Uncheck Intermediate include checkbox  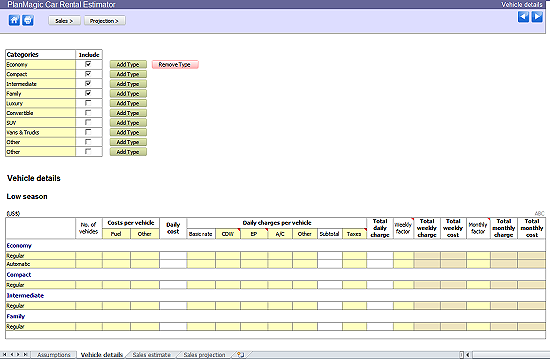88,83
